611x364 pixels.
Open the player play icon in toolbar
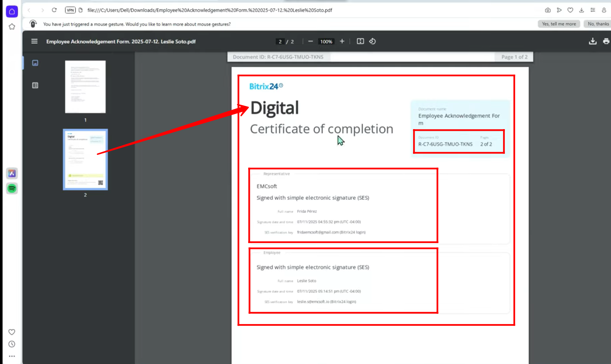(x=559, y=10)
